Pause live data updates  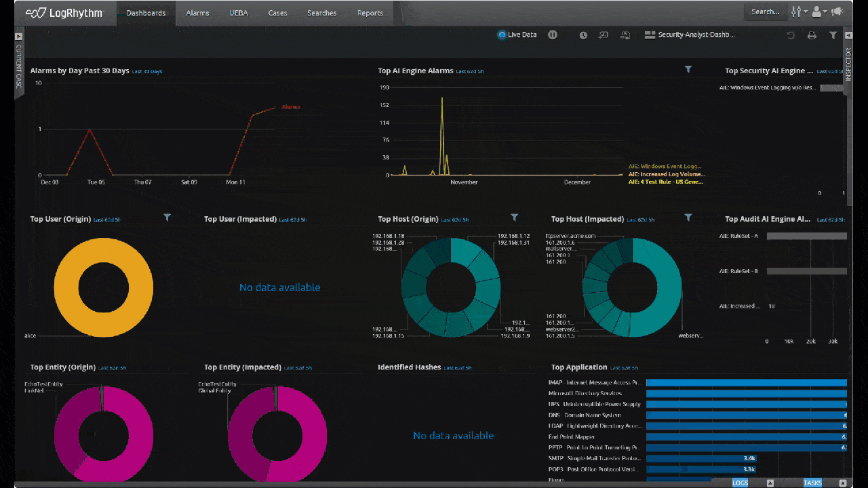click(553, 35)
